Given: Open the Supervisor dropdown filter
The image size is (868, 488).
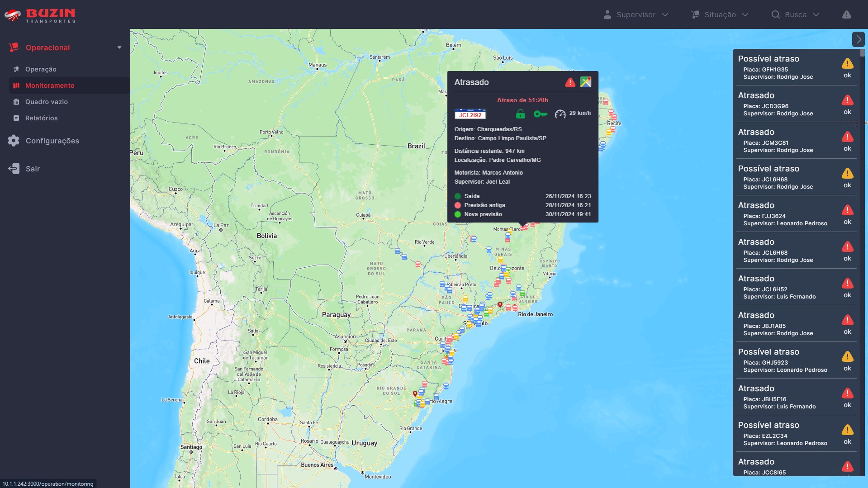Looking at the screenshot, I should pyautogui.click(x=636, y=14).
